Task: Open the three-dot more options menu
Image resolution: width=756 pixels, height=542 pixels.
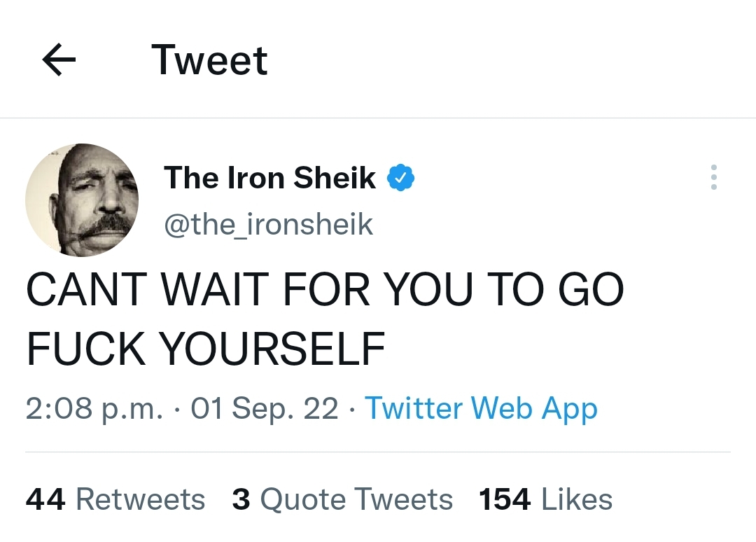Action: 713,177
